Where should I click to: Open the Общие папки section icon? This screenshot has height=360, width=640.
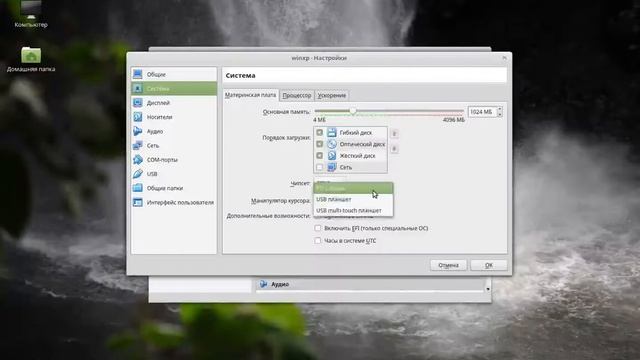[x=138, y=188]
